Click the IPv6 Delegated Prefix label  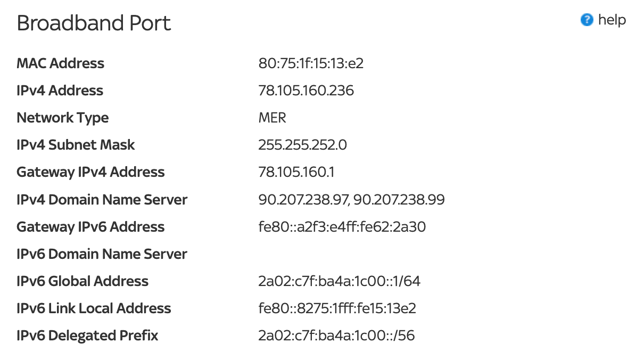[87, 336]
